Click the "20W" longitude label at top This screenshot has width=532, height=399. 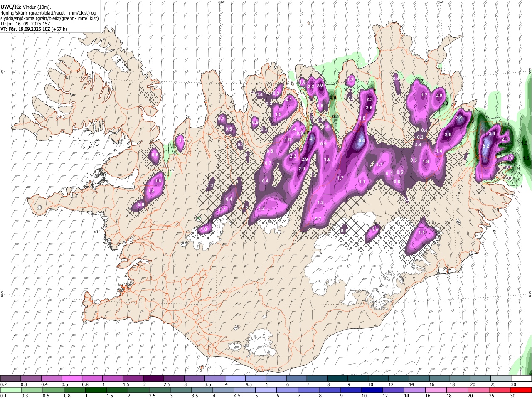click(221, 2)
